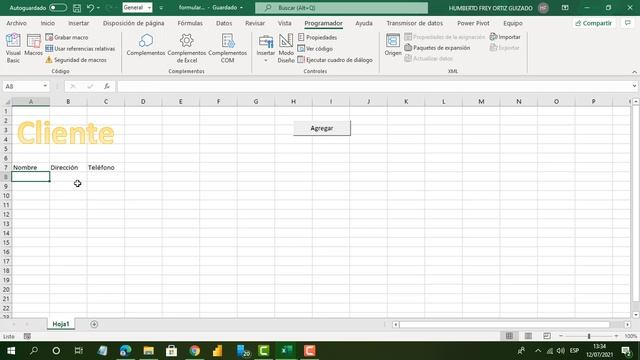
Task: Open Chrome from the taskbar
Action: click(x=195, y=351)
